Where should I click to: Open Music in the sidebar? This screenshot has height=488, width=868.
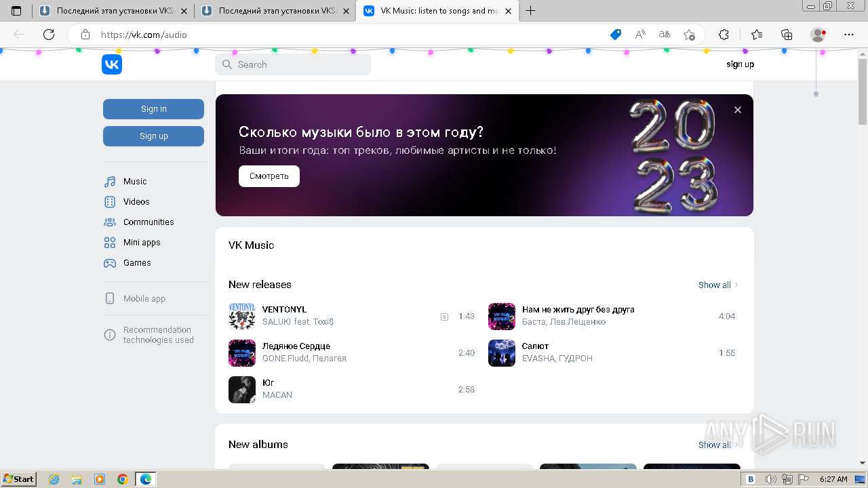point(135,182)
